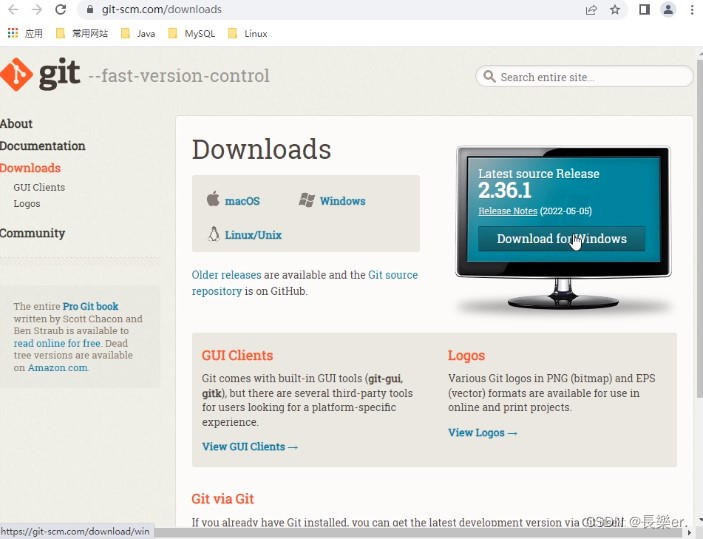Screen dimensions: 703x539
Task: Click the macOS download link
Action: click(x=242, y=201)
